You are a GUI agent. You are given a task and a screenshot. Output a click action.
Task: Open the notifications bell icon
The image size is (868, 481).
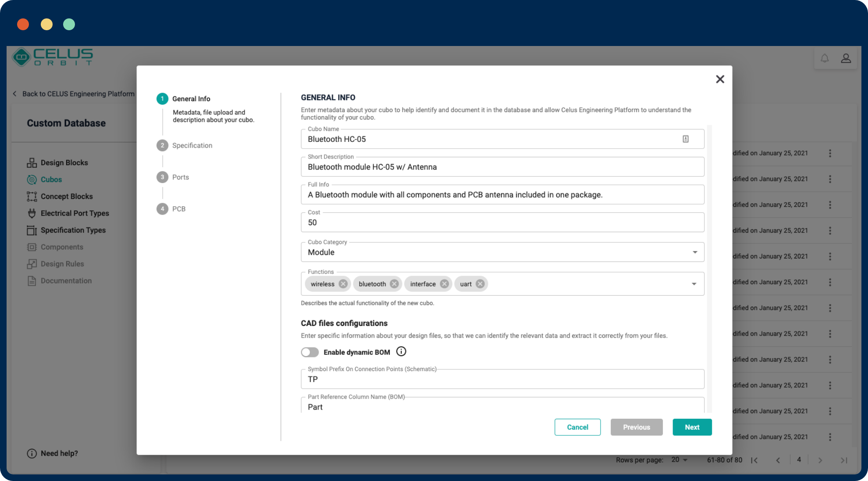tap(825, 58)
